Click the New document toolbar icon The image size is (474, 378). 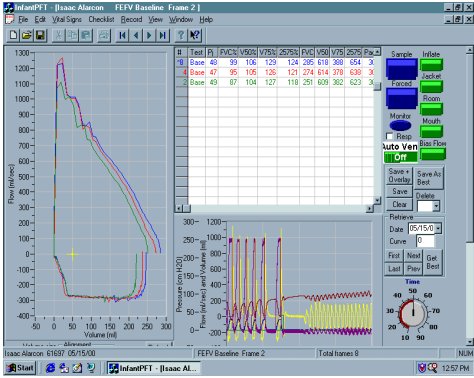coord(13,35)
